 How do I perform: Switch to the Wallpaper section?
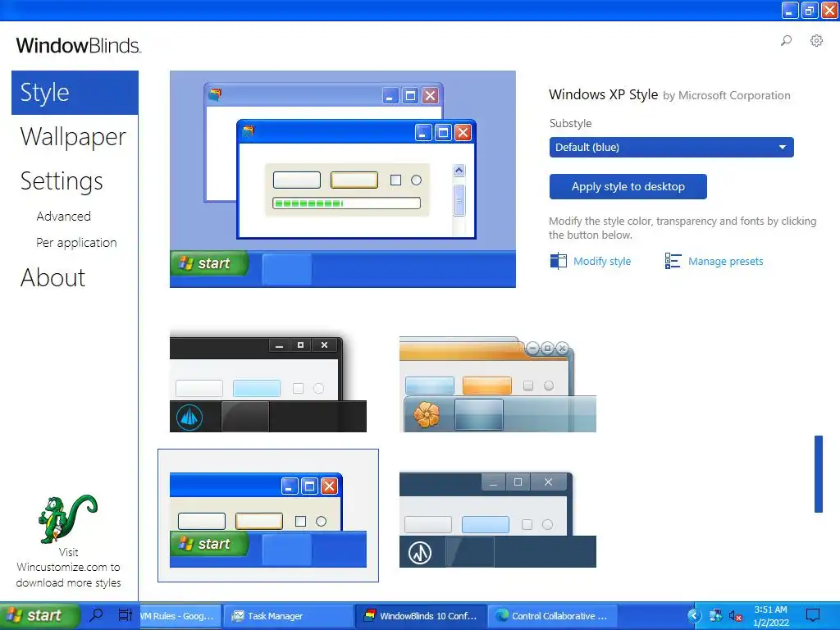[73, 137]
